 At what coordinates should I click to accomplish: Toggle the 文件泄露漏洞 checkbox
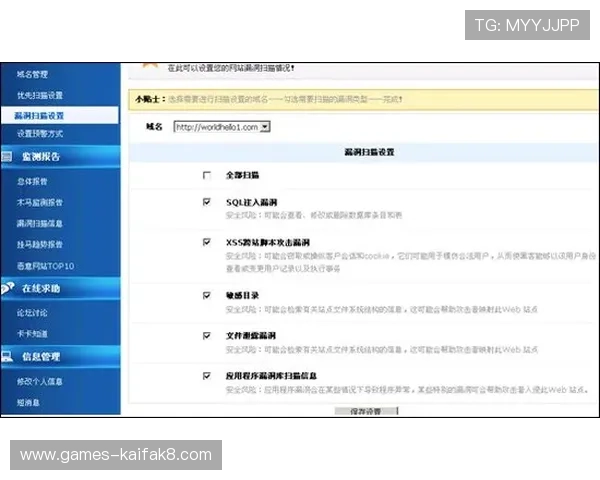207,336
